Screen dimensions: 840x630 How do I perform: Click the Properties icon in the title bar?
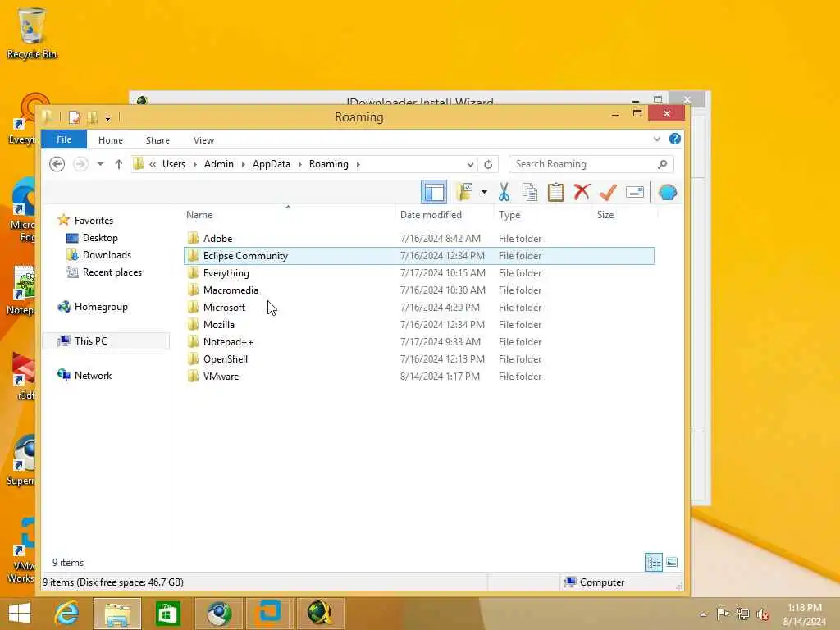(x=75, y=116)
